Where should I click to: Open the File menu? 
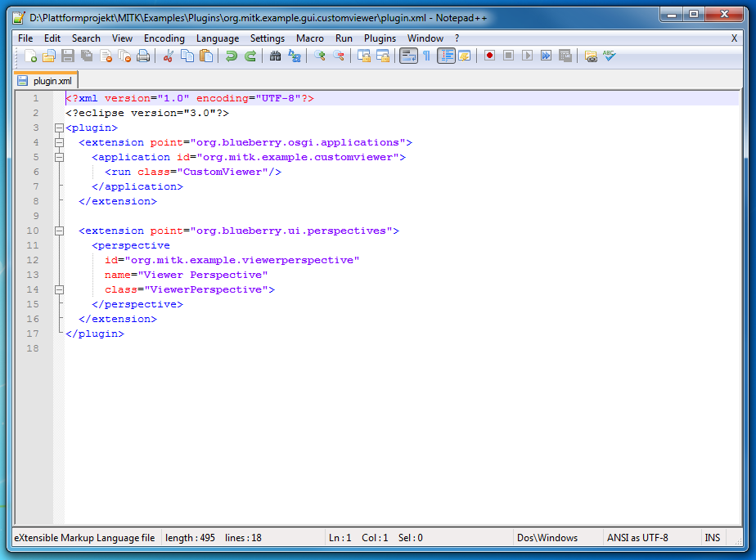pyautogui.click(x=25, y=38)
